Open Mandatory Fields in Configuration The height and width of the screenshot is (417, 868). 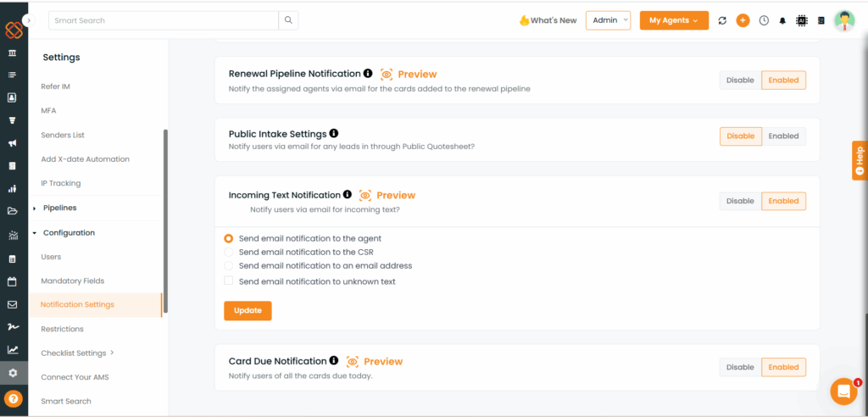(x=73, y=281)
